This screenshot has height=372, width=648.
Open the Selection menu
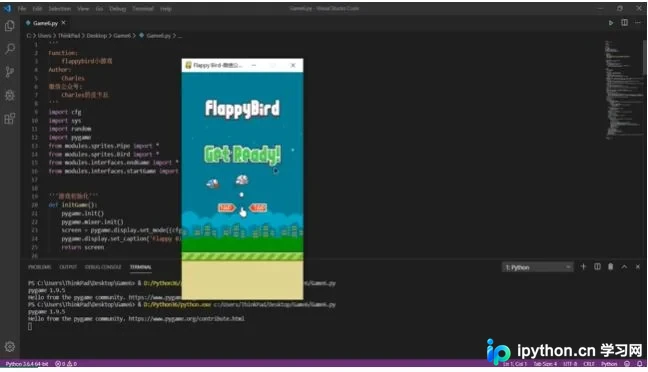pyautogui.click(x=60, y=8)
